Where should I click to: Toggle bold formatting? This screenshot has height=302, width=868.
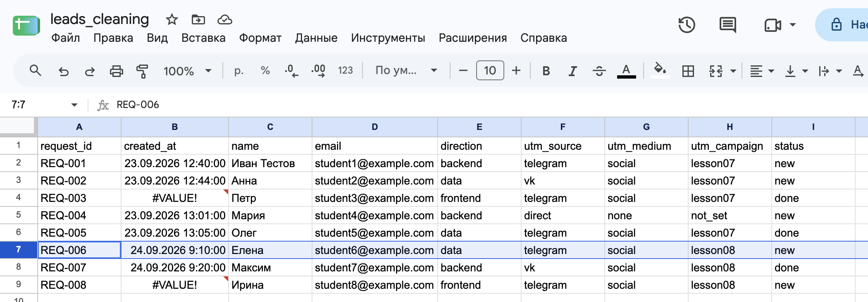tap(546, 71)
